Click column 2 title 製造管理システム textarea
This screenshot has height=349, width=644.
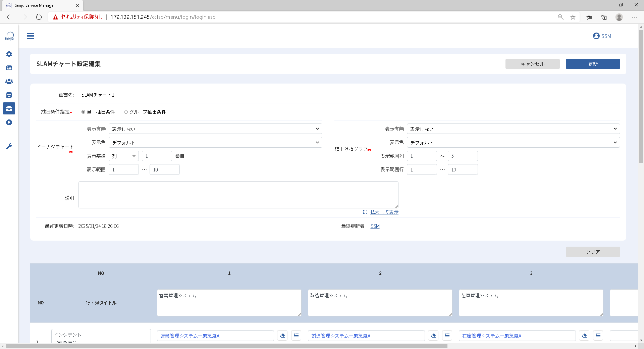[380, 303]
